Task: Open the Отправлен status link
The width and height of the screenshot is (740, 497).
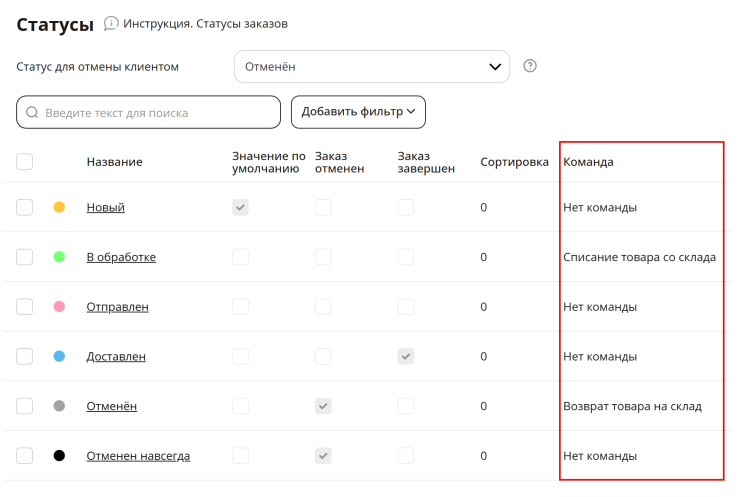Action: 118,307
